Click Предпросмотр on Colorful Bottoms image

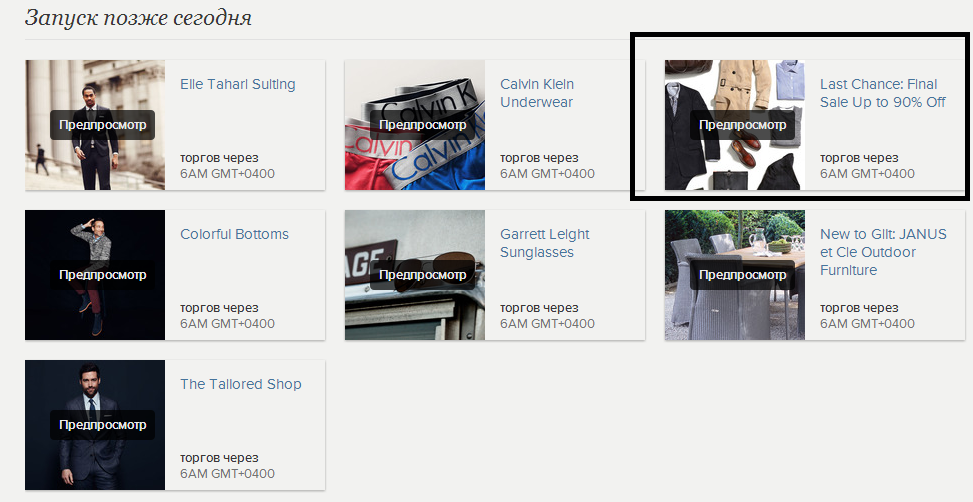coord(102,275)
